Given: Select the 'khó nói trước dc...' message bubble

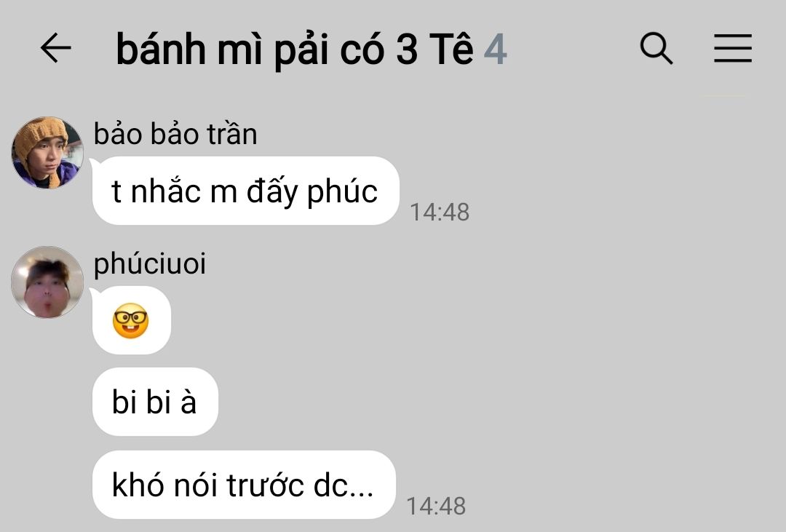Looking at the screenshot, I should coord(244,485).
